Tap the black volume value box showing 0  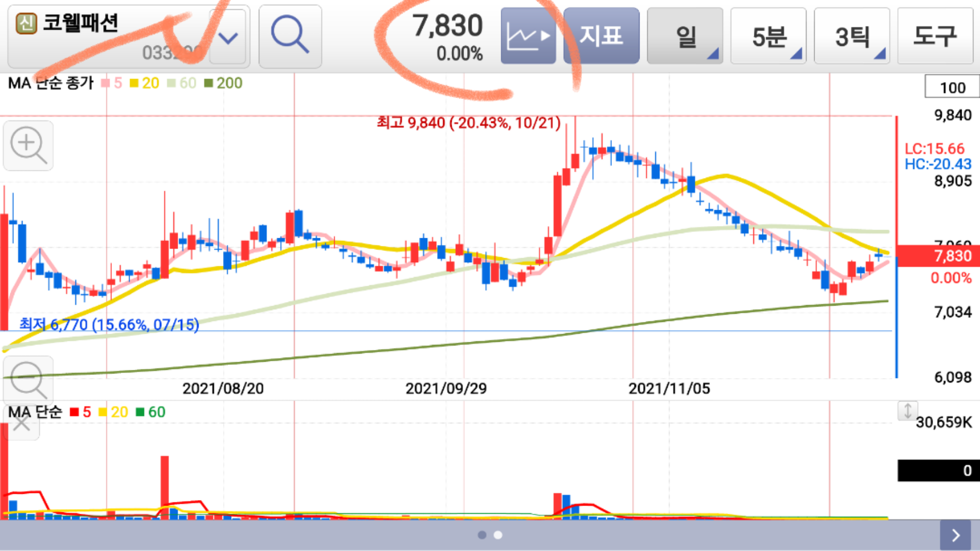click(x=939, y=470)
